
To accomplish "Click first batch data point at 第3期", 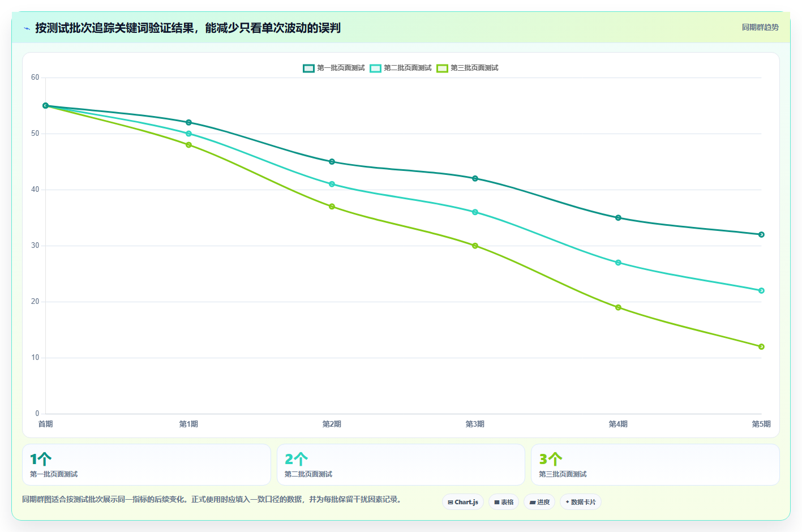I will coord(475,178).
